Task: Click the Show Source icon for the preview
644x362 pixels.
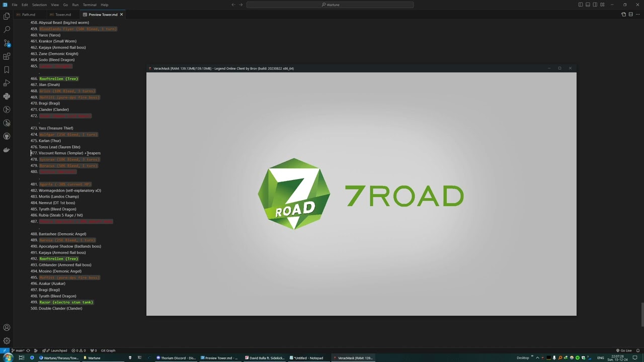Action: (624, 15)
